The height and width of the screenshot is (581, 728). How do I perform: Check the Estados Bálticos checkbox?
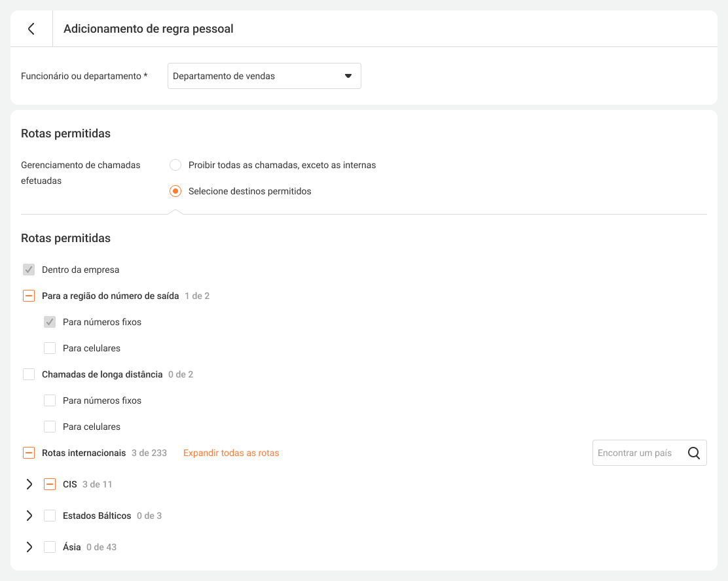(50, 516)
